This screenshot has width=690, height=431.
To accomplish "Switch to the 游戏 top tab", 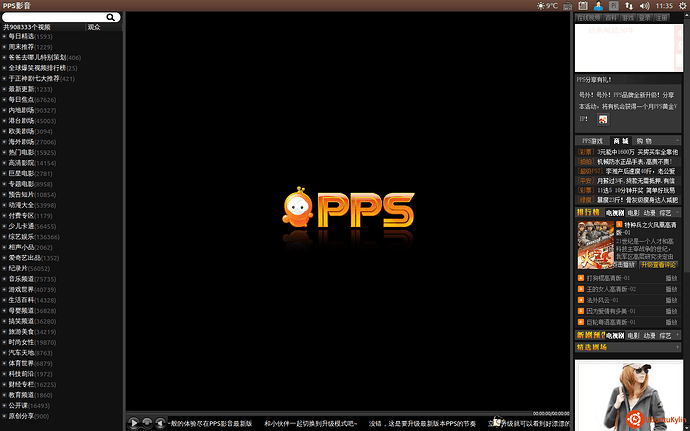I will pyautogui.click(x=628, y=18).
